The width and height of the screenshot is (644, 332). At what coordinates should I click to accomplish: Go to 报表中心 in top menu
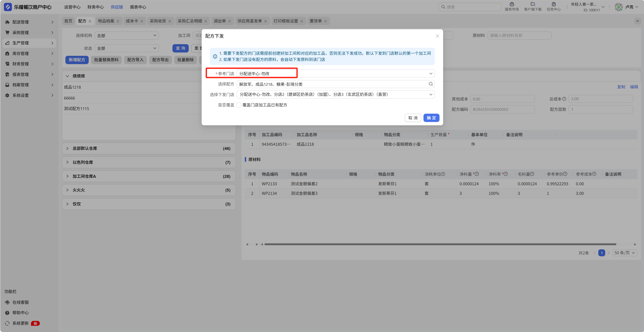pos(138,7)
